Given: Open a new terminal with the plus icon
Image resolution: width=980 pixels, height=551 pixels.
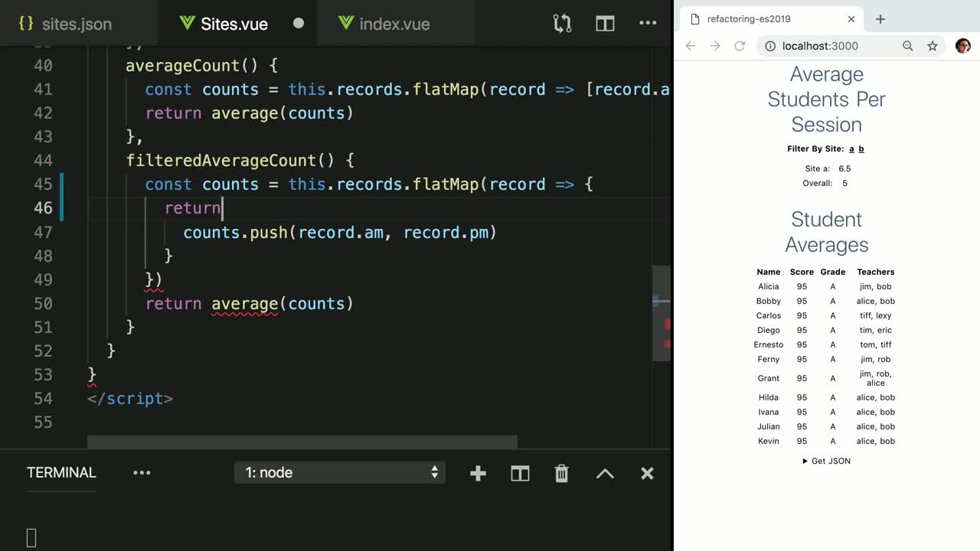Looking at the screenshot, I should pyautogui.click(x=478, y=473).
